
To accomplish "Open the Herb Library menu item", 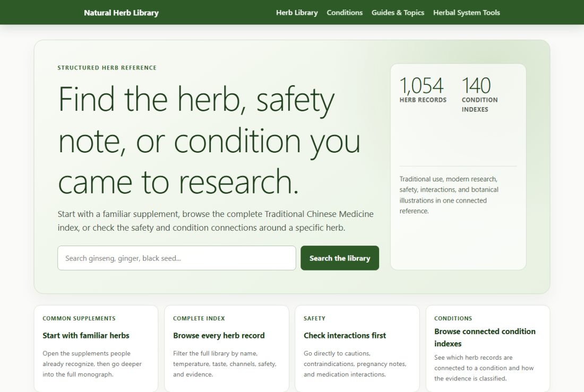I will (x=297, y=13).
